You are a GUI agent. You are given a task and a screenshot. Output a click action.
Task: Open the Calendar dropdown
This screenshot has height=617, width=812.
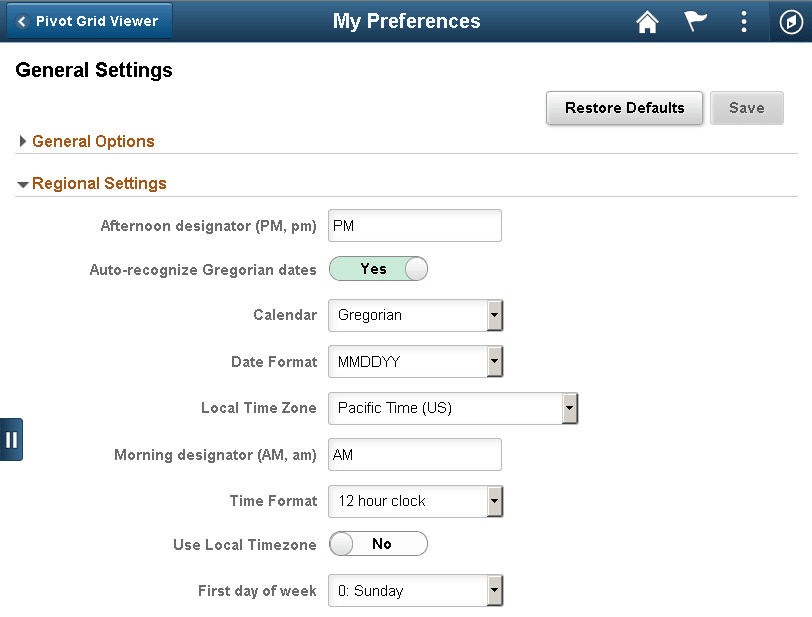[x=494, y=315]
